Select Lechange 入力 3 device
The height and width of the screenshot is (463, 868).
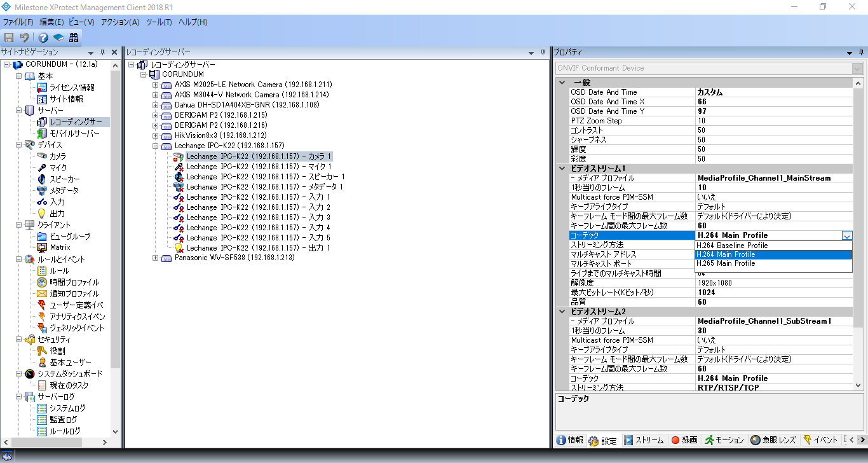click(259, 218)
